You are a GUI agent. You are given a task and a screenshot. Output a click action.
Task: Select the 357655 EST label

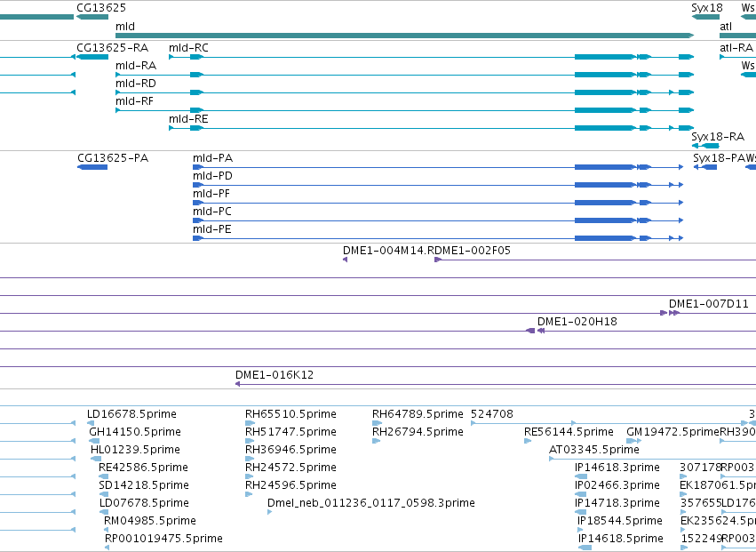[701, 503]
